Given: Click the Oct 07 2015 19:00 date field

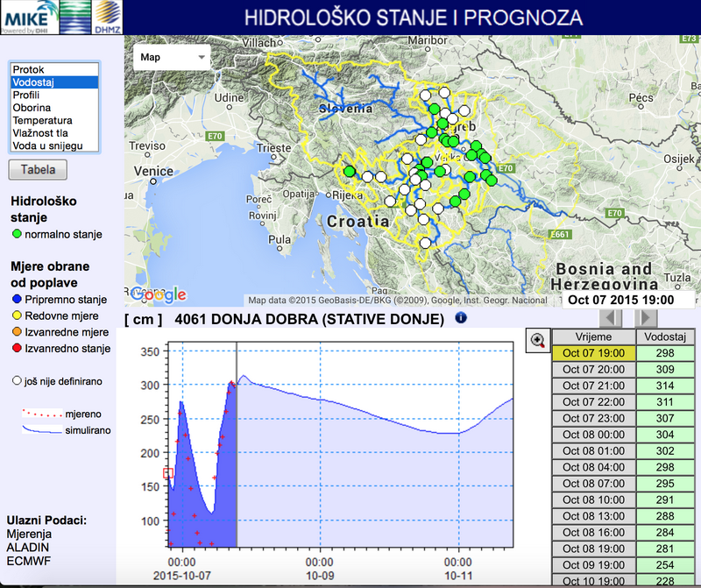Looking at the screenshot, I should (x=620, y=299).
